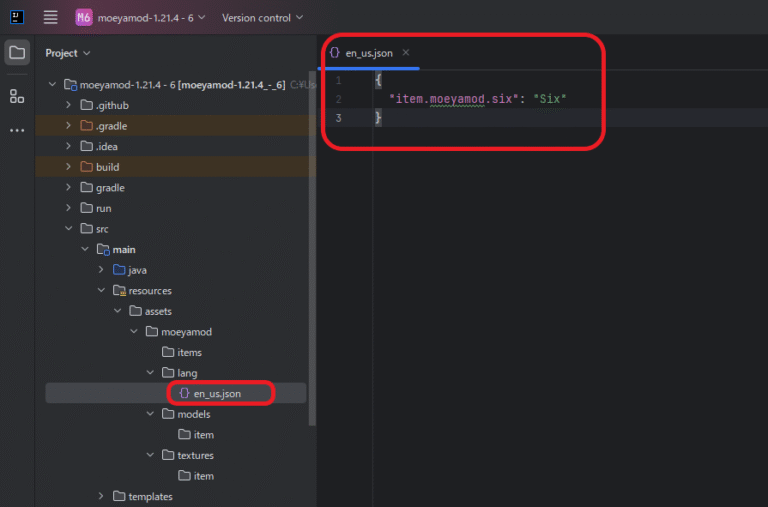The height and width of the screenshot is (507, 768).
Task: Show more tool windows ellipsis
Action: (17, 130)
